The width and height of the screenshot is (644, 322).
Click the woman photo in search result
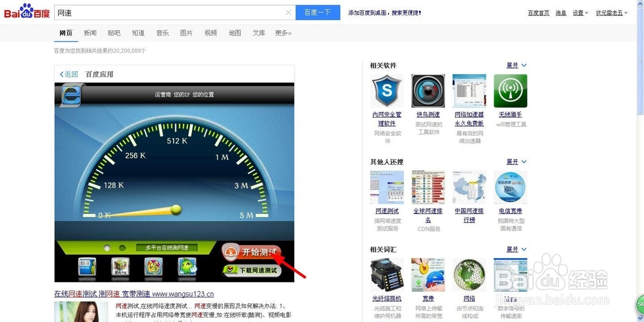point(81,312)
